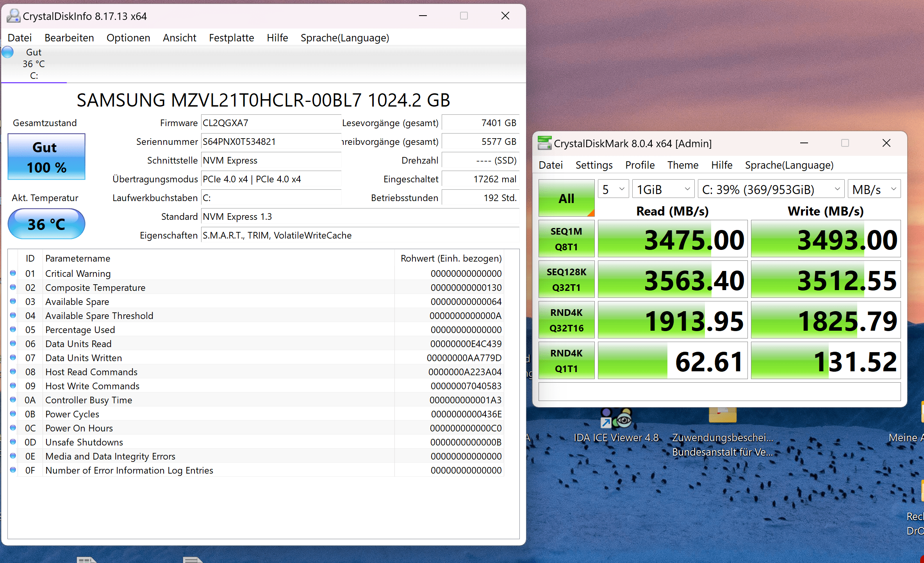Click the CrystalDiskInfo title bar app icon
The width and height of the screenshot is (924, 563).
point(14,16)
